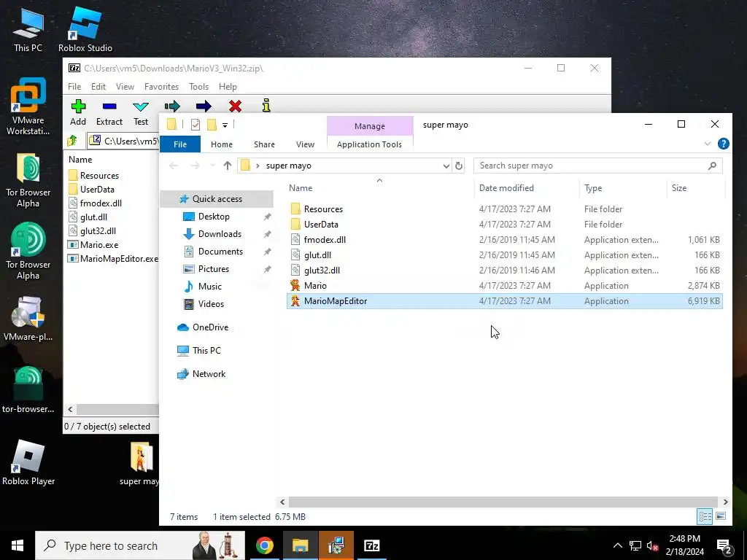This screenshot has width=747, height=560.
Task: Open the 7-Zip Tools menu
Action: pos(198,87)
